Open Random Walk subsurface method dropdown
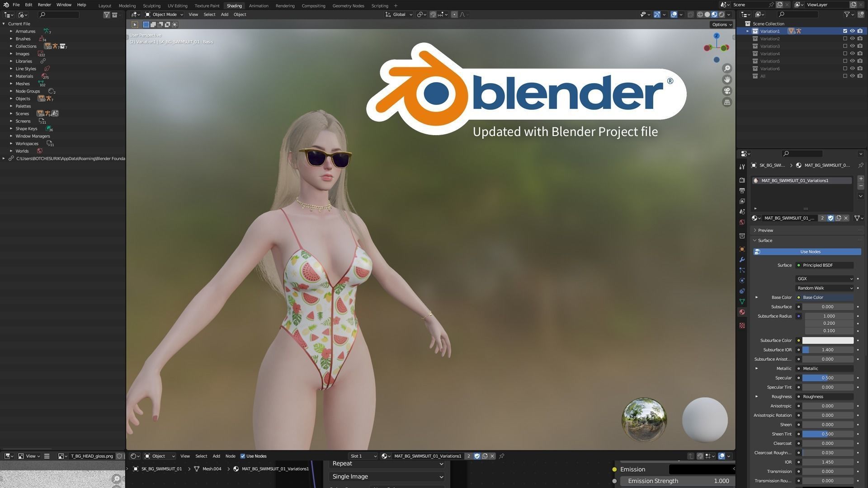 824,288
